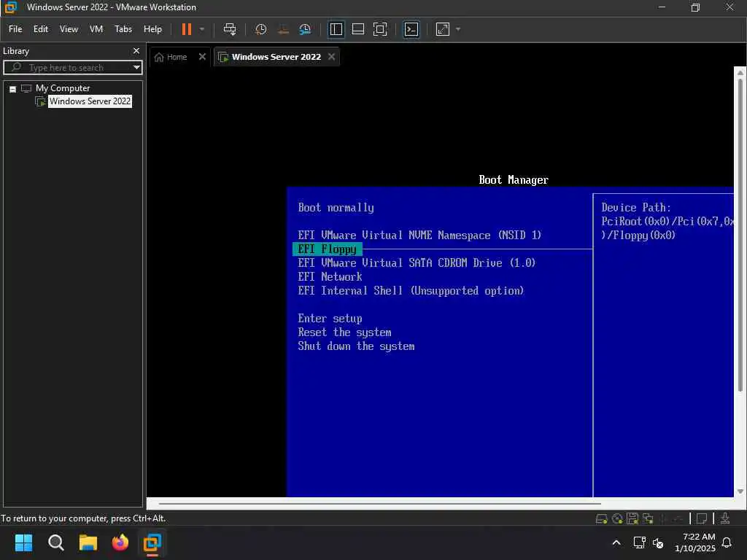Open the Tabs menu
The image size is (747, 560).
tap(123, 29)
